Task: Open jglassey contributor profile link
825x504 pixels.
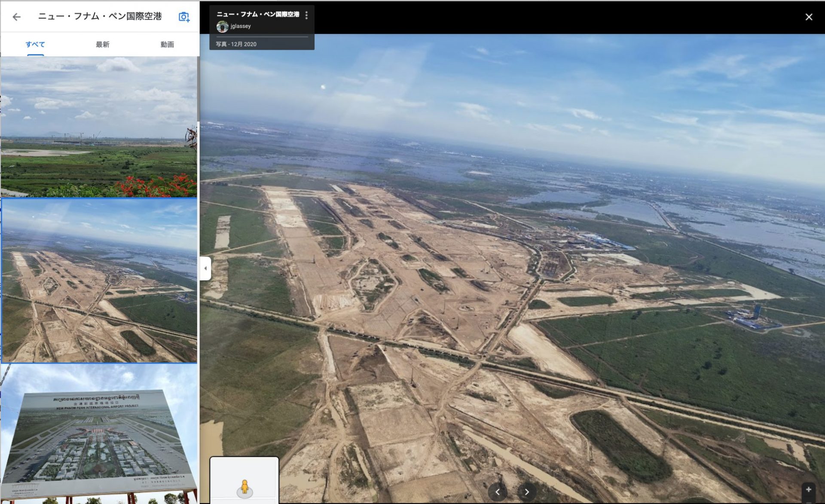Action: [241, 26]
